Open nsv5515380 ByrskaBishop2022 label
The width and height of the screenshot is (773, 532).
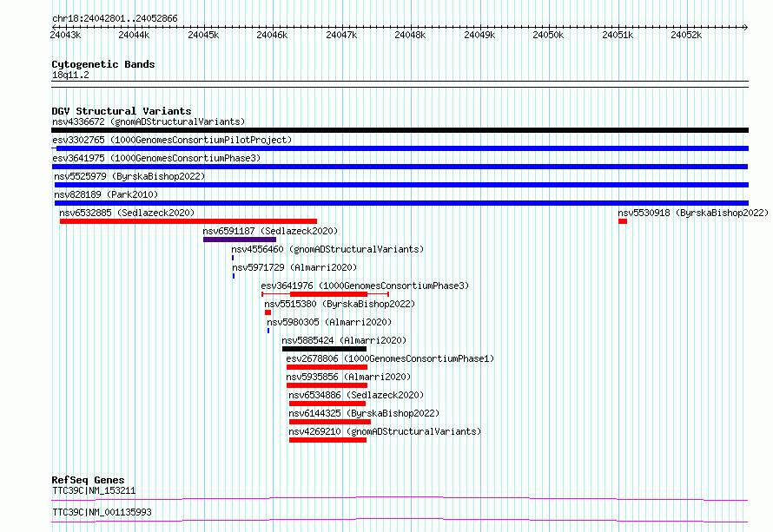[x=340, y=304]
